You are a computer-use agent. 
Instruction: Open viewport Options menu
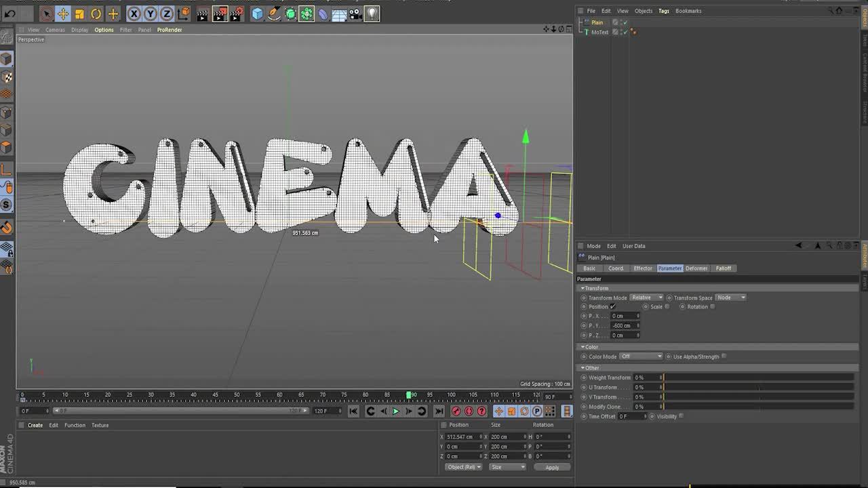click(x=104, y=30)
